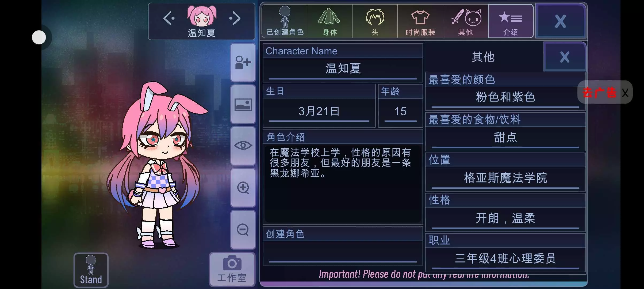This screenshot has width=644, height=289.
Task: Switch to the previous character arrow
Action: click(169, 18)
